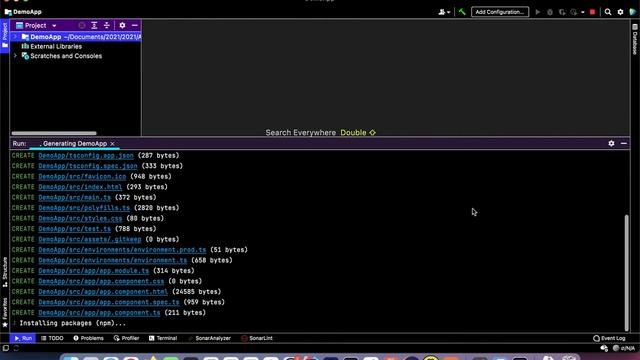This screenshot has width=640, height=360.
Task: Toggle the Database side tab on right edge
Action: tap(635, 39)
